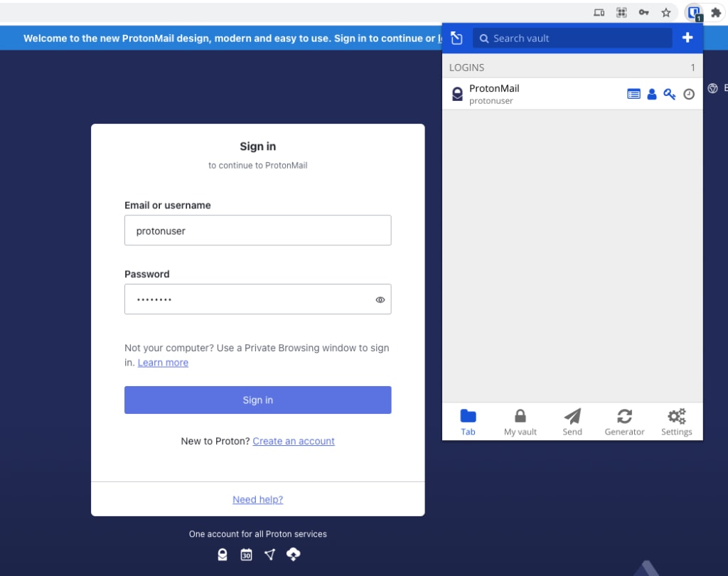Click the Bitwarden site icon beside ProtonMail entry
728x576 pixels.
click(x=457, y=94)
